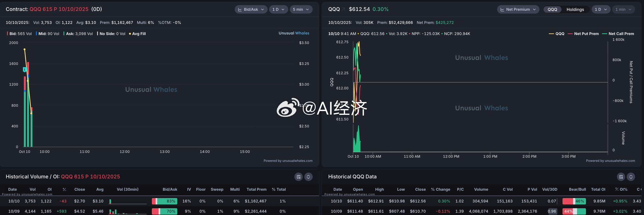
Task: Toggle Avg Fill line in legend
Action: pyautogui.click(x=137, y=34)
